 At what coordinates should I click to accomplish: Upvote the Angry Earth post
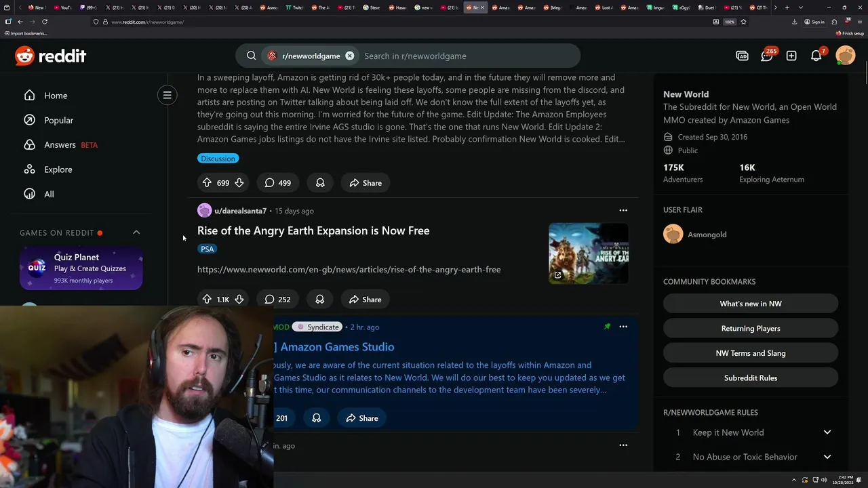(207, 299)
